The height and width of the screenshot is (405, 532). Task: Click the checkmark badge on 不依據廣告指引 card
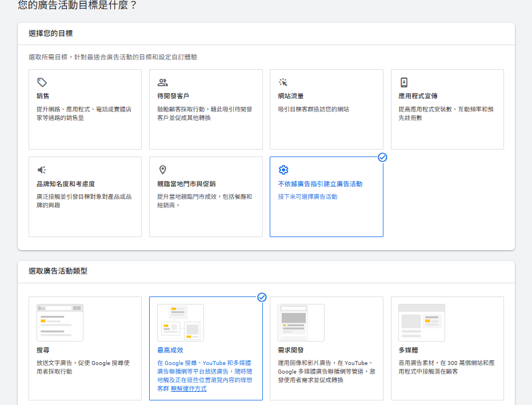[x=382, y=158]
